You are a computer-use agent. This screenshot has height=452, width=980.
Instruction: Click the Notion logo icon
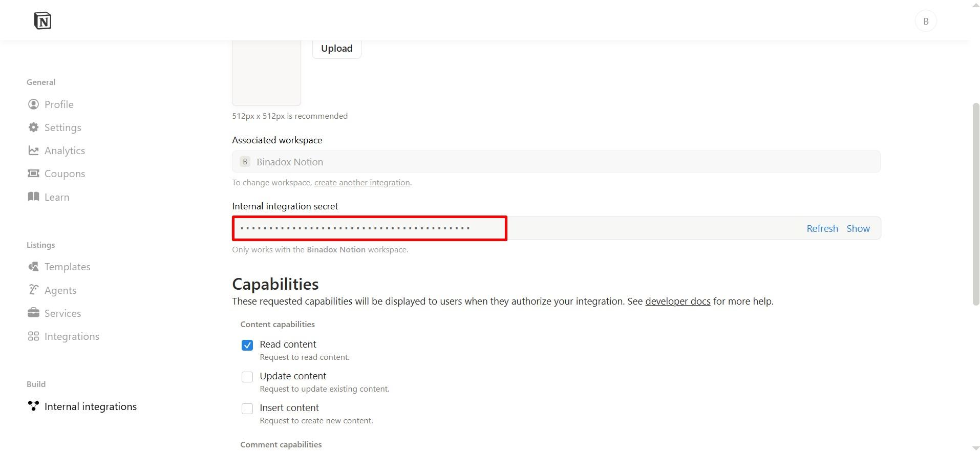(42, 21)
